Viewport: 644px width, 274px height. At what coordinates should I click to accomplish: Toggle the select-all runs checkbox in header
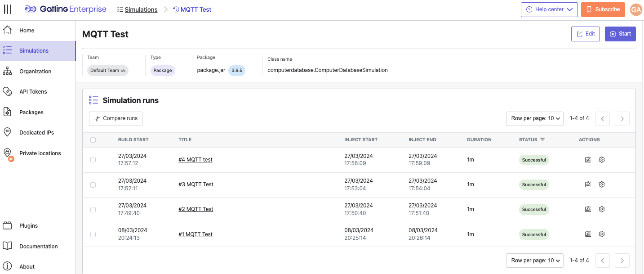(93, 140)
